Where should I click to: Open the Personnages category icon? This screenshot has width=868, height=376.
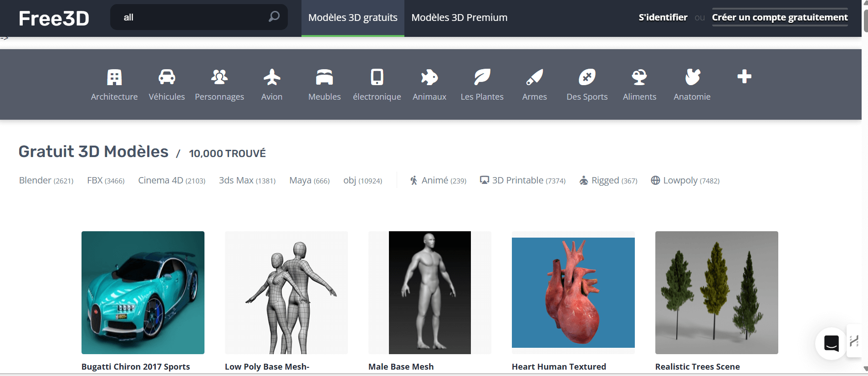click(220, 77)
